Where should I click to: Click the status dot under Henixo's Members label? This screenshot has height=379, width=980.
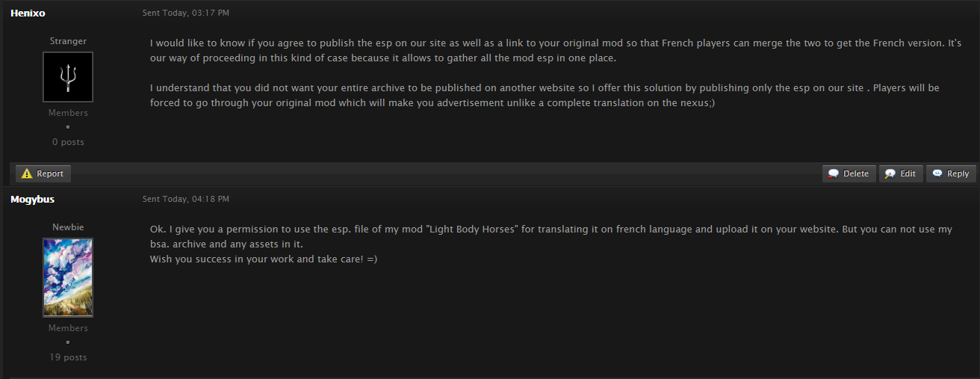pos(68,127)
